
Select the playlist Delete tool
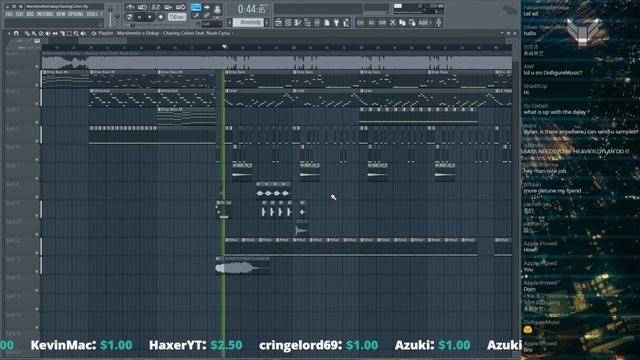coord(41,33)
